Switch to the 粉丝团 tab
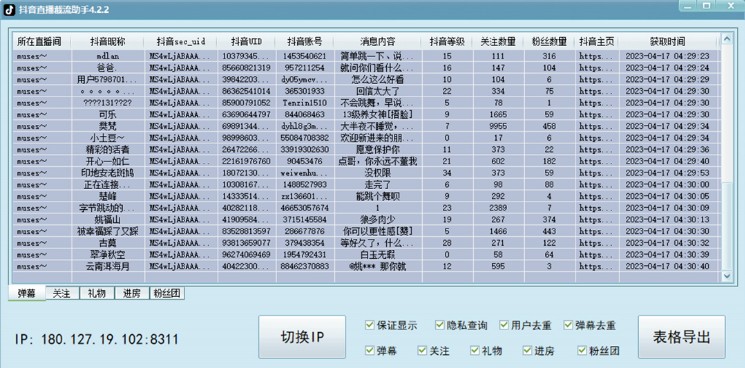745x368 pixels. [167, 293]
